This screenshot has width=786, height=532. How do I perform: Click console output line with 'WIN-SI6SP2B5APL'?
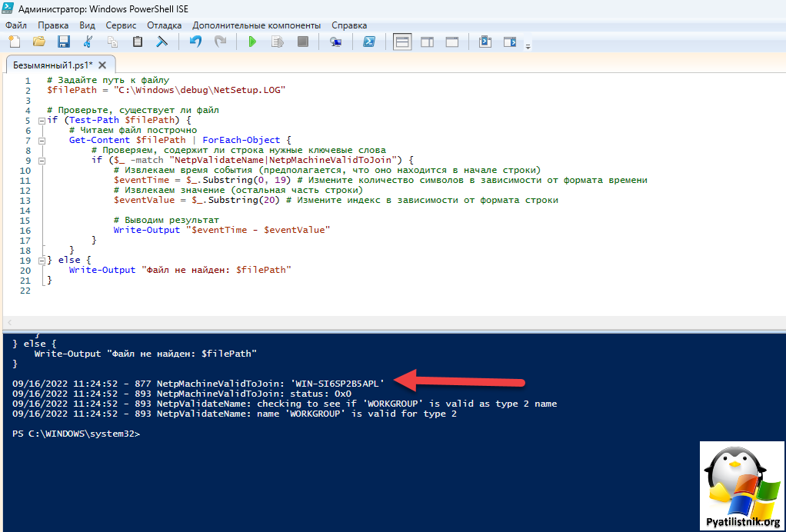point(198,384)
